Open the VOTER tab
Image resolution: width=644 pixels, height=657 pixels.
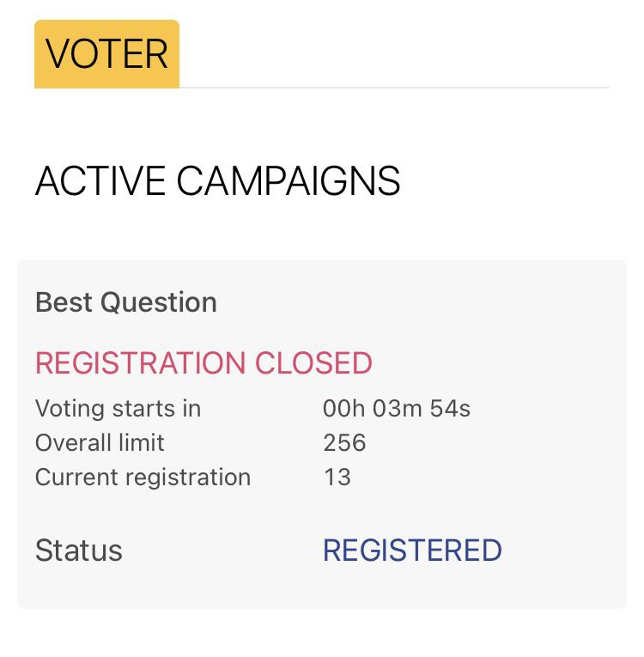pyautogui.click(x=106, y=54)
